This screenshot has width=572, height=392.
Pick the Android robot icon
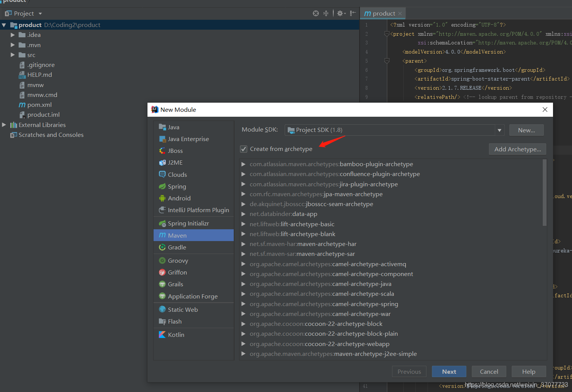point(162,198)
